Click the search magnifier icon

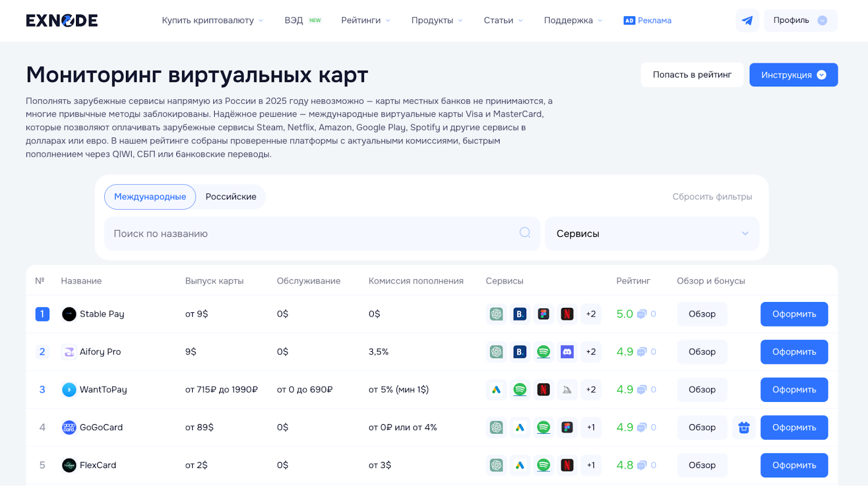(x=525, y=233)
